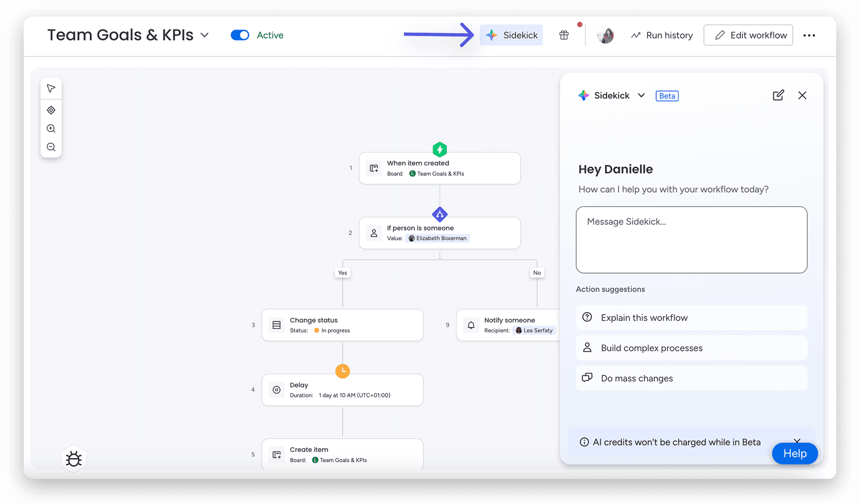Click the Beta badge
This screenshot has width=860, height=504.
coord(667,96)
